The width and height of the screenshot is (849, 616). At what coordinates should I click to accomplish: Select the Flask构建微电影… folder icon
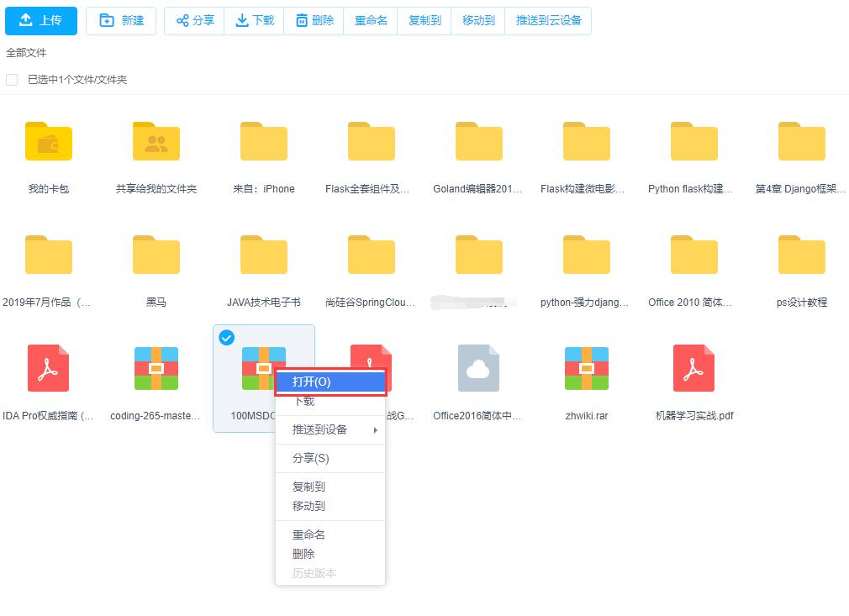click(x=587, y=142)
